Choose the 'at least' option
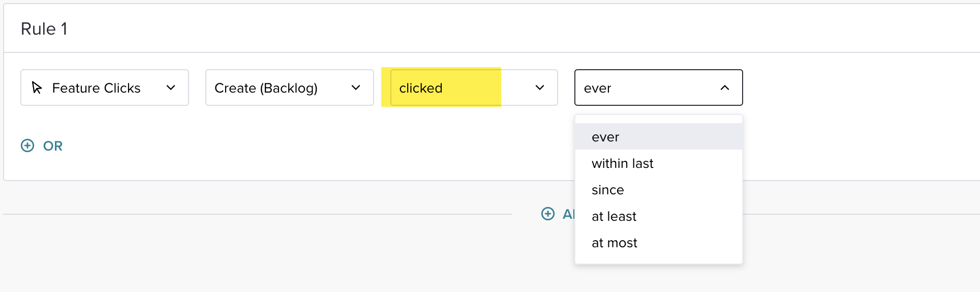This screenshot has width=980, height=292. (x=659, y=216)
